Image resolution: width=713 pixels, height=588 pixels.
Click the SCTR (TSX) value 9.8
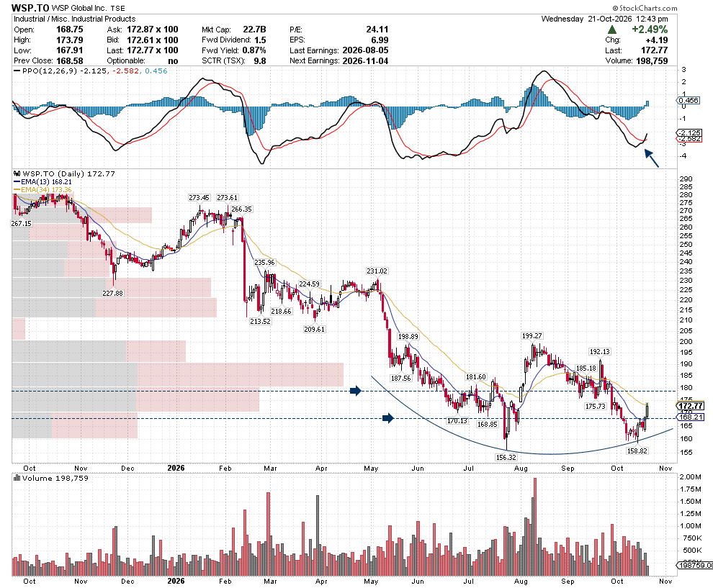(x=260, y=61)
